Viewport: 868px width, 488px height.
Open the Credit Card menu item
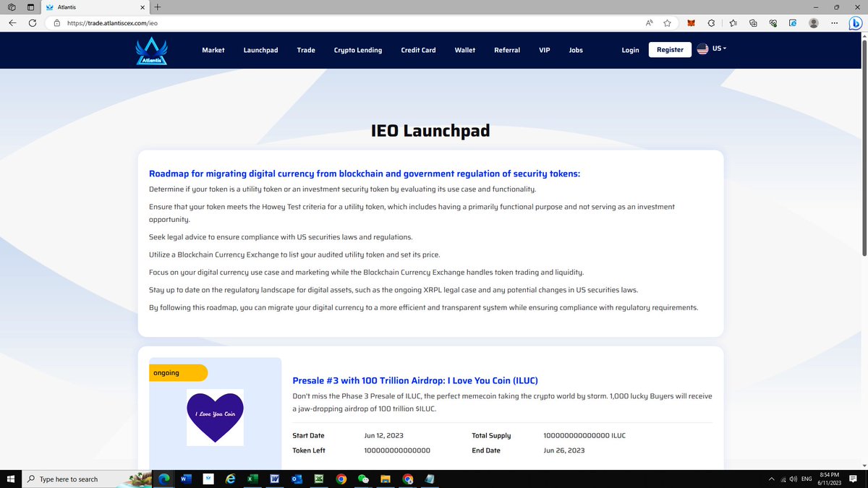(x=418, y=50)
